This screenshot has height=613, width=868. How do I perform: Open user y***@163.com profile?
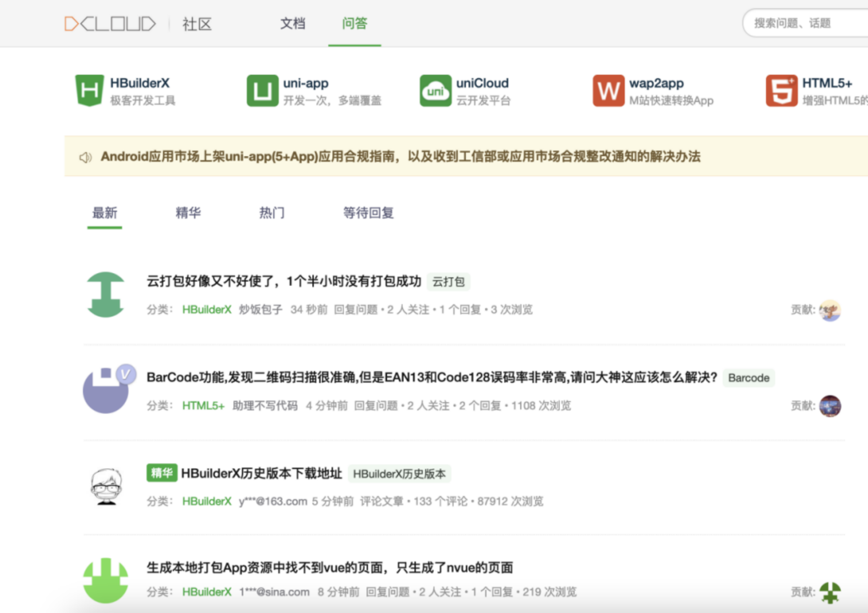273,501
